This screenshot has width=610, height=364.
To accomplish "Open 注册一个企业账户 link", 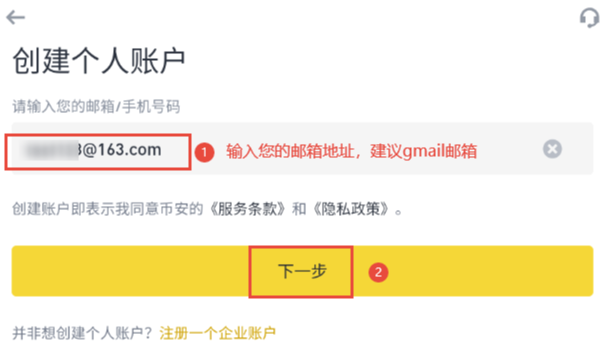I will point(217,332).
